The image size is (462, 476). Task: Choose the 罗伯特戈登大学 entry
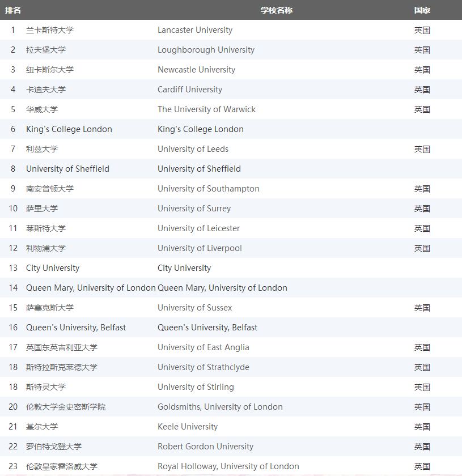(x=54, y=447)
